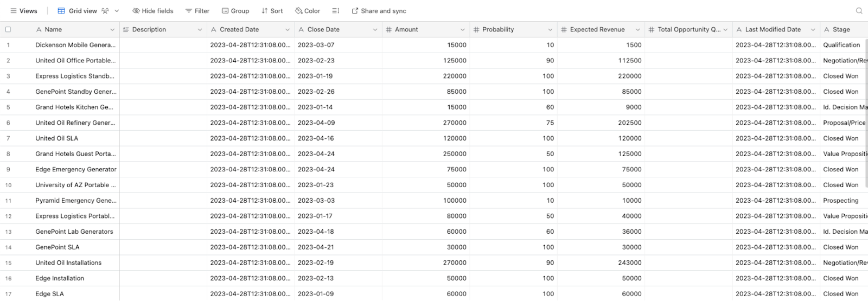Click the Amount cell showing 250000
Image resolution: width=868 pixels, height=301 pixels.
(426, 154)
